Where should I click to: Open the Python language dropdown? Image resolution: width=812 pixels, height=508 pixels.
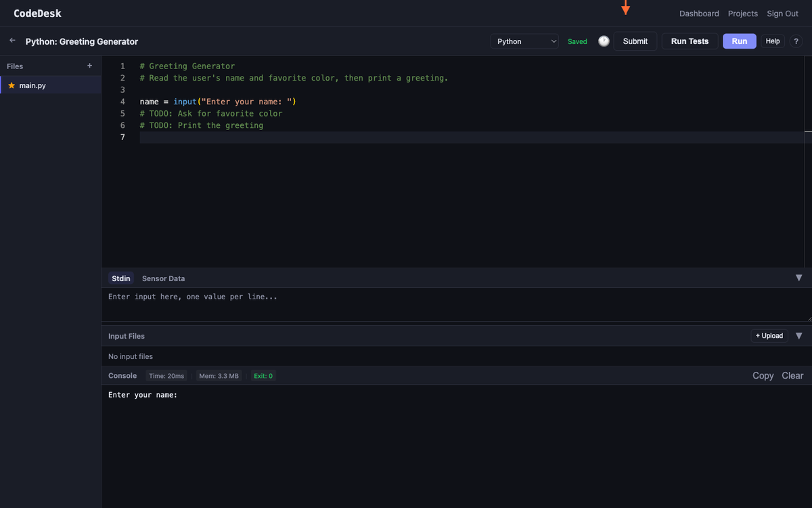pyautogui.click(x=524, y=41)
